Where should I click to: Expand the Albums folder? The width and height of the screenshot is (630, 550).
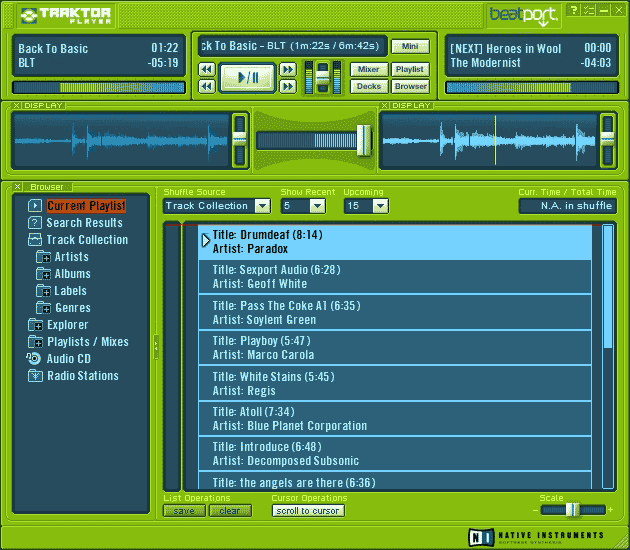click(43, 274)
